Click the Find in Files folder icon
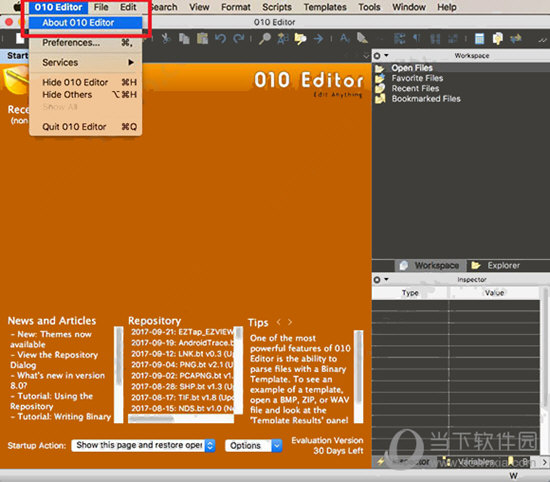Image resolution: width=550 pixels, height=482 pixels. tap(301, 38)
